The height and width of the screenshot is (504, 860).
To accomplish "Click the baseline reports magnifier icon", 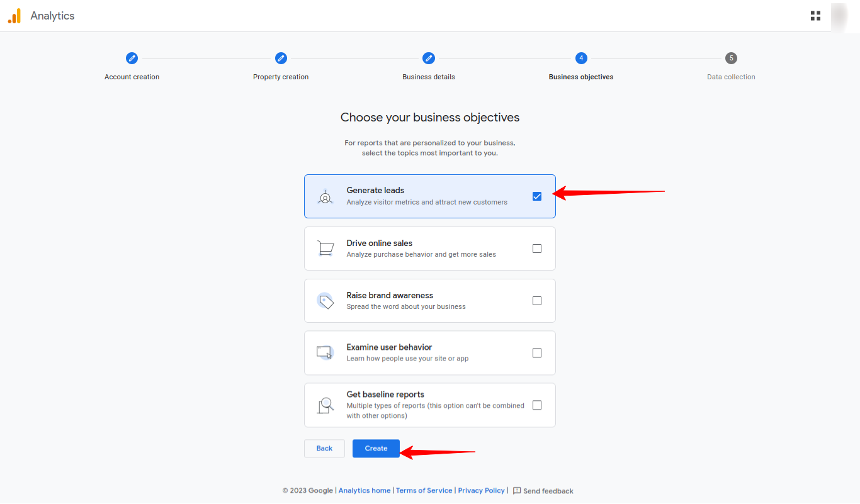I will click(x=325, y=405).
